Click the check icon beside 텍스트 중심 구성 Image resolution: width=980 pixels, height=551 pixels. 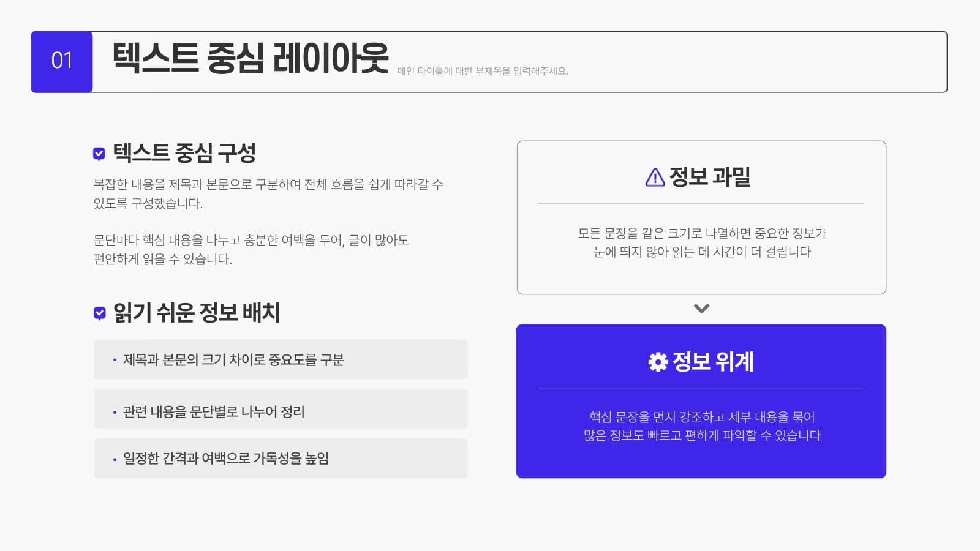(x=99, y=154)
